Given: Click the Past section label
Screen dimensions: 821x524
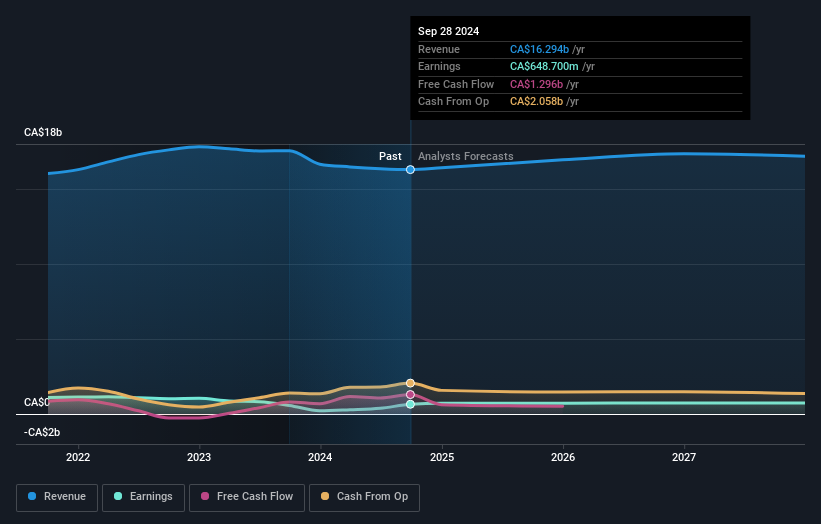Looking at the screenshot, I should click(390, 157).
